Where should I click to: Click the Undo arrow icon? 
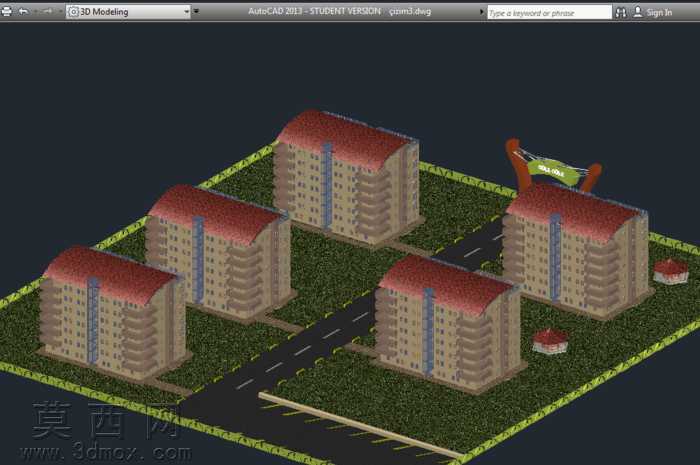click(24, 12)
